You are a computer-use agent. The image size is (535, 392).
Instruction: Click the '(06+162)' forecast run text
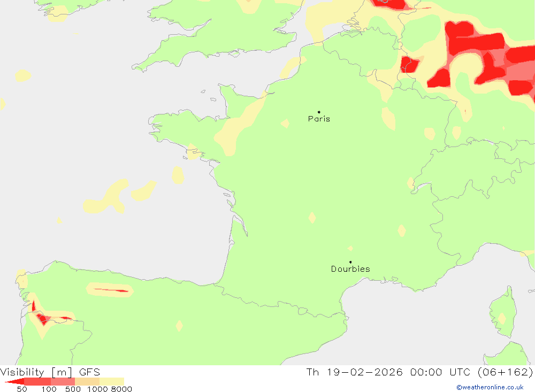[x=506, y=372]
